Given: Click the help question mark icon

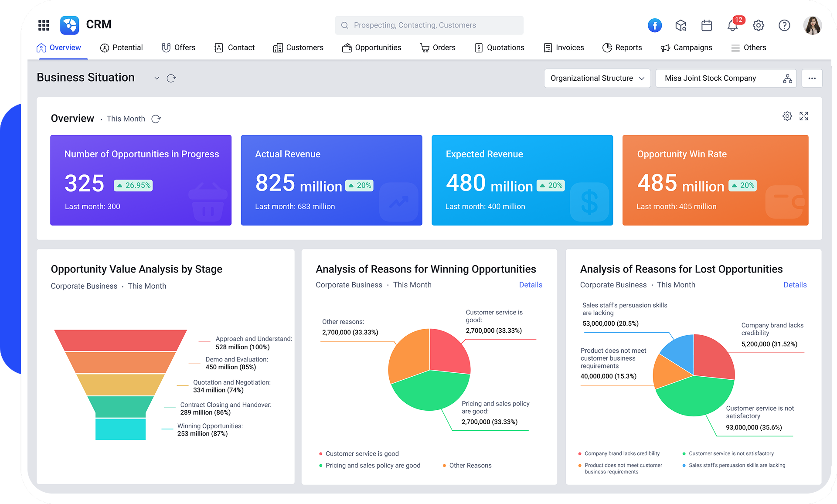Looking at the screenshot, I should tap(784, 25).
